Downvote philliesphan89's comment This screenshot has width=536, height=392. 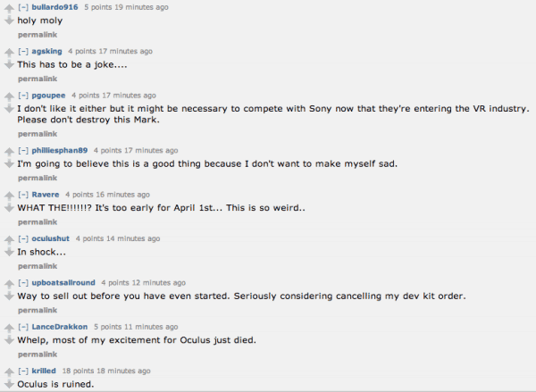8,164
